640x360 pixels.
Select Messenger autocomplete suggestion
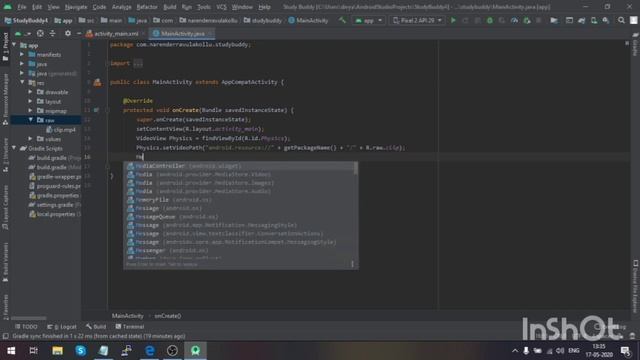[x=240, y=251]
